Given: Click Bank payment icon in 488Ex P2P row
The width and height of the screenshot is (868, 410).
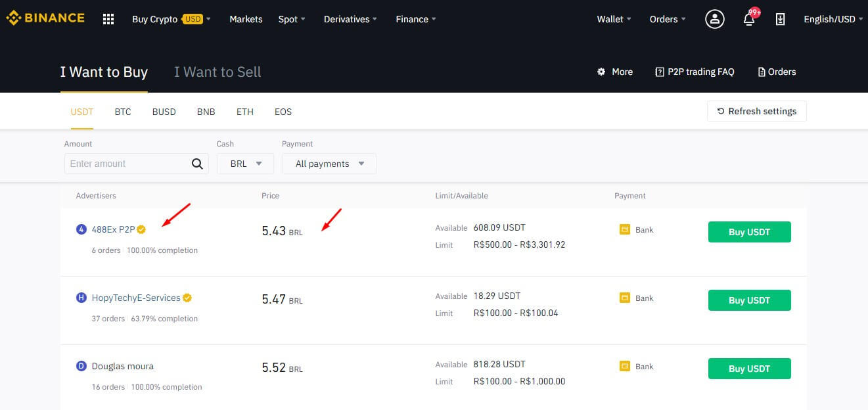Looking at the screenshot, I should pyautogui.click(x=625, y=229).
